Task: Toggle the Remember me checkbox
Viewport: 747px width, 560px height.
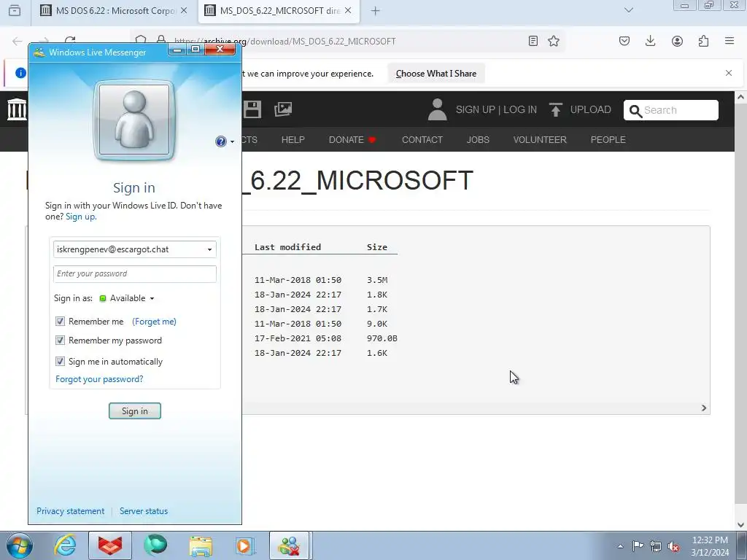Action: (x=60, y=322)
